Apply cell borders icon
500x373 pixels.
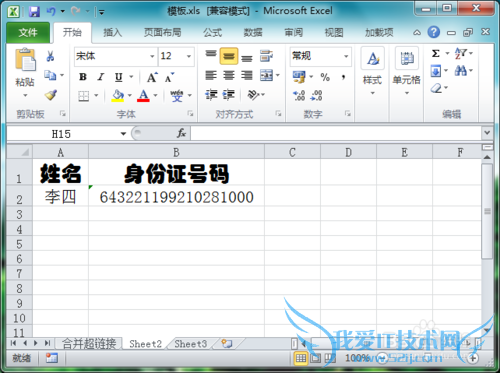(x=83, y=96)
